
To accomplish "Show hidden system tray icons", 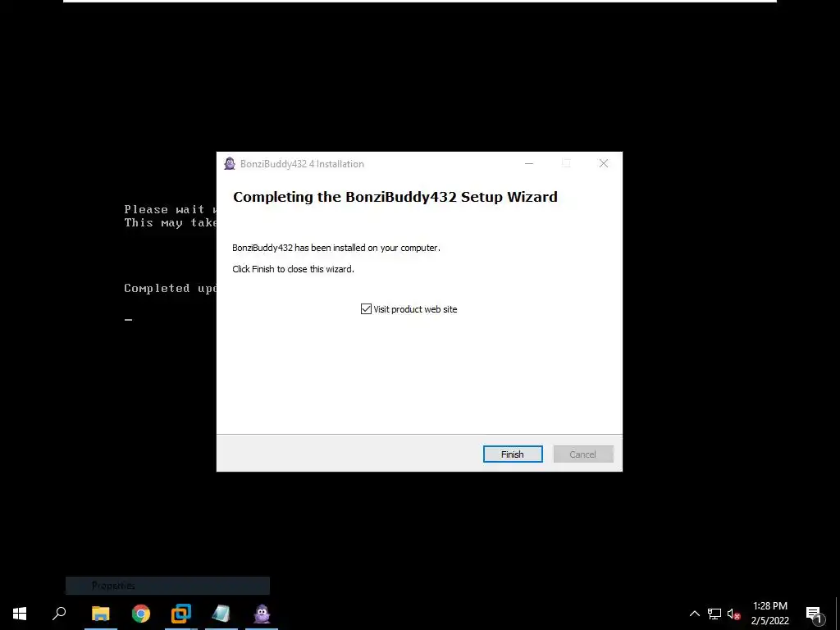I will [x=694, y=614].
